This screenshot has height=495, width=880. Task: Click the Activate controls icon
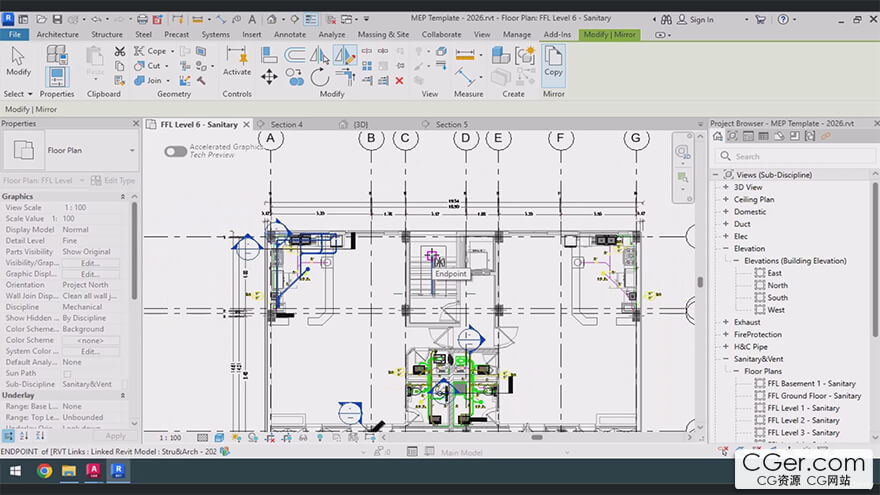click(237, 57)
